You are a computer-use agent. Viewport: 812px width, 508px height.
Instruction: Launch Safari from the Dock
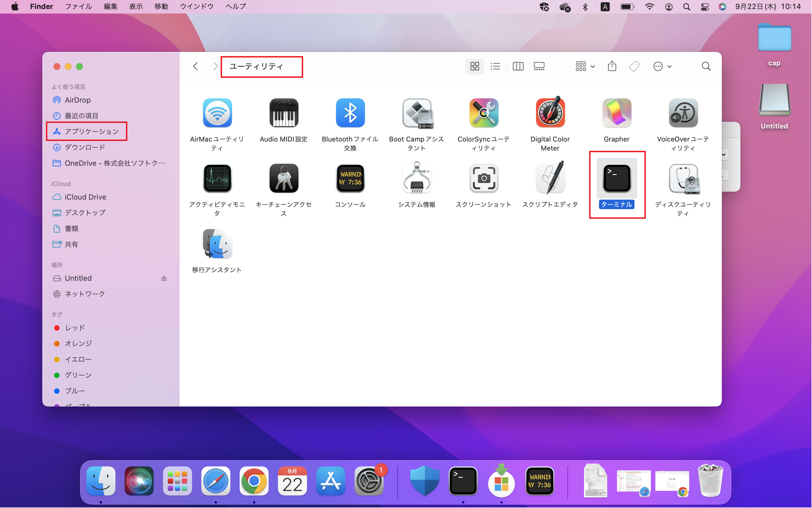tap(216, 481)
